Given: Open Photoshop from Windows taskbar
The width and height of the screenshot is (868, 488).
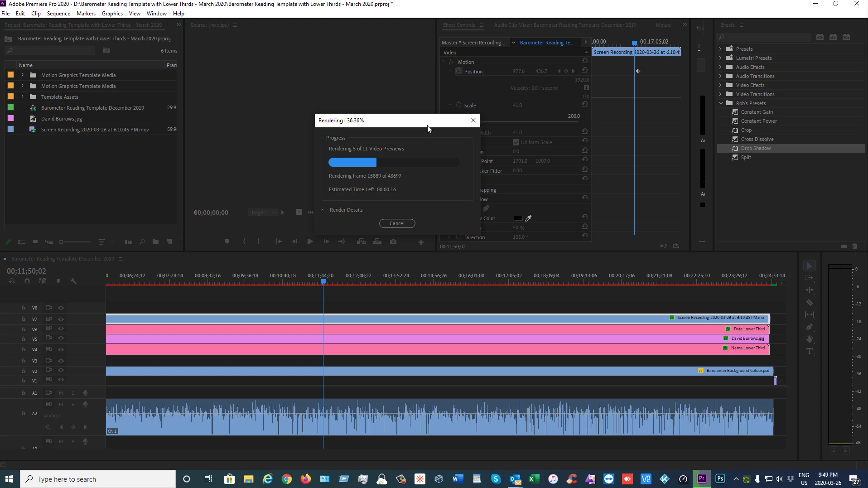Looking at the screenshot, I should coord(720,478).
